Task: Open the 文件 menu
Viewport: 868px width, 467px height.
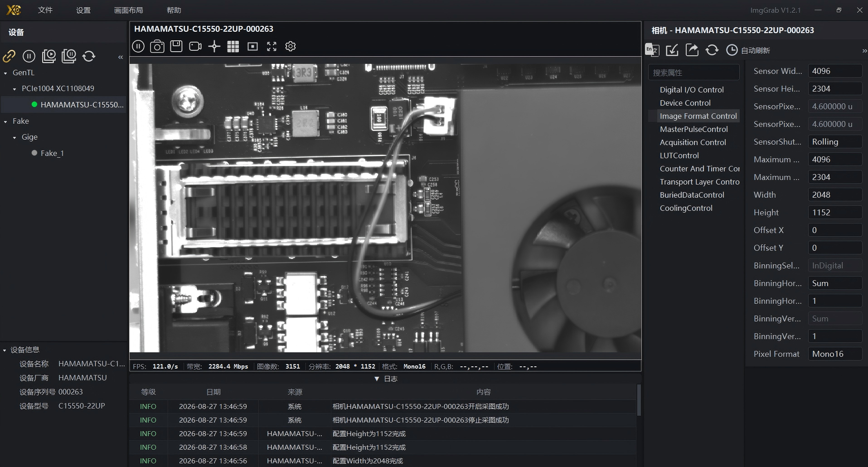Action: [45, 10]
